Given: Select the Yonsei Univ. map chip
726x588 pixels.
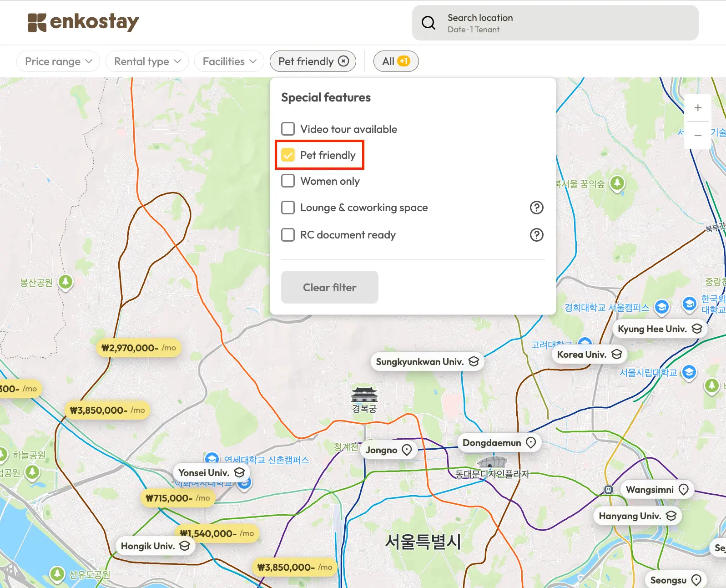Looking at the screenshot, I should pyautogui.click(x=211, y=473).
